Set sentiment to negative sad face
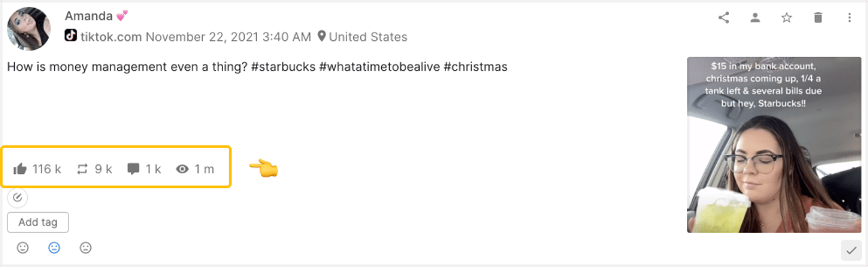This screenshot has width=868, height=267. [x=85, y=248]
